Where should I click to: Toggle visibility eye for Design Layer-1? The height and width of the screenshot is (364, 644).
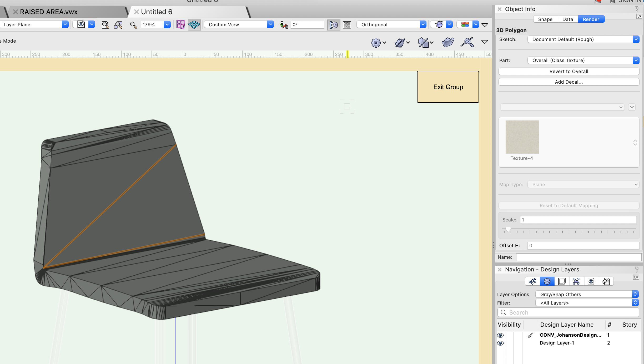click(x=500, y=343)
